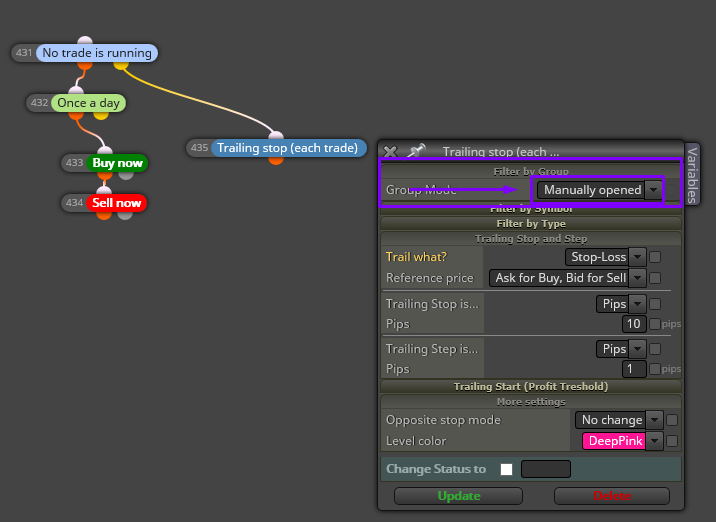Toggle checkbox beside Trailing Stop pips value 10
Viewport: 716px width, 522px height.
(655, 324)
